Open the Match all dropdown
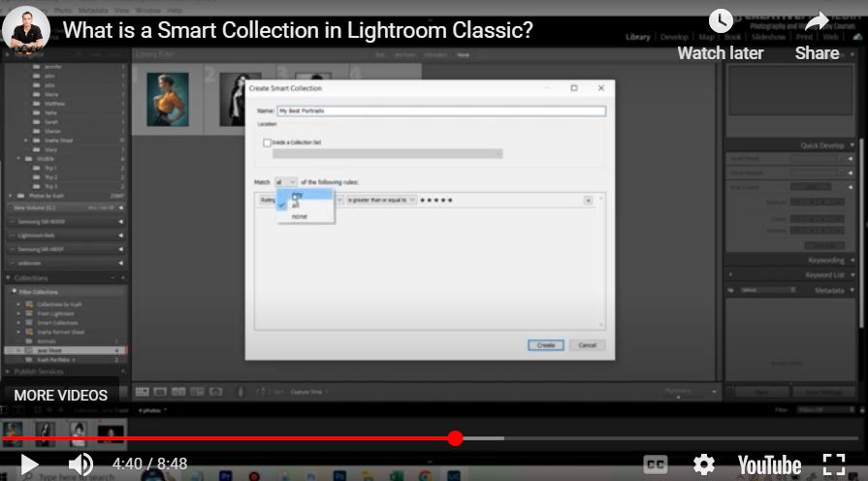This screenshot has width=868, height=481. 286,182
